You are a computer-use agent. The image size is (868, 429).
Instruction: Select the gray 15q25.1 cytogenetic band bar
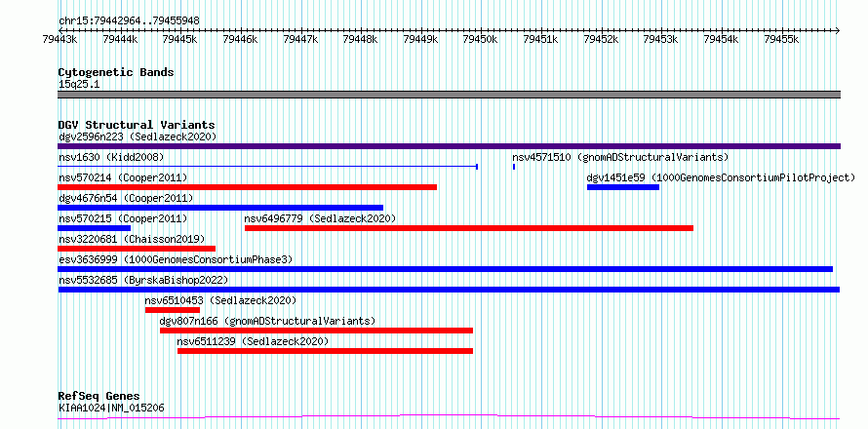(449, 95)
